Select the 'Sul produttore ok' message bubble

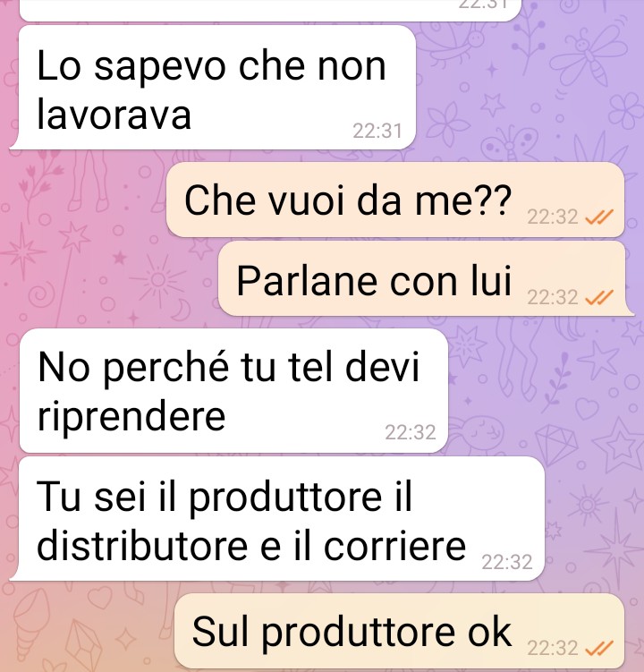point(399,632)
